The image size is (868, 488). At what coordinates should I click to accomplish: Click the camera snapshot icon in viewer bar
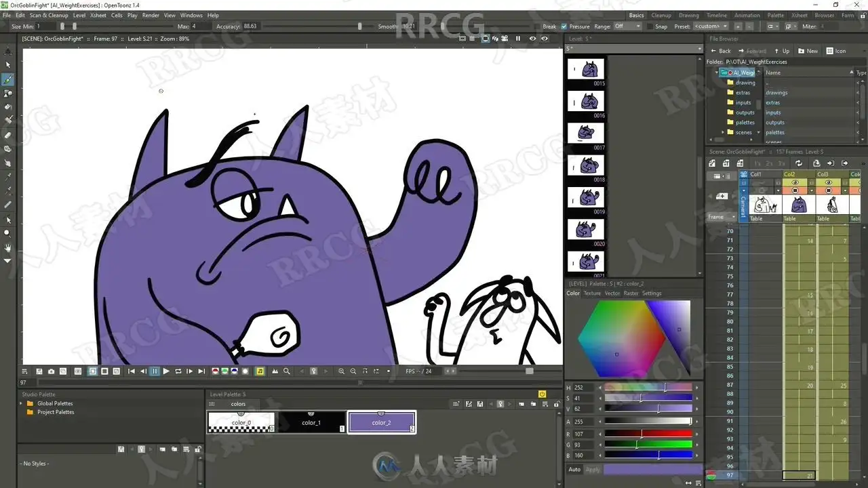pyautogui.click(x=52, y=371)
